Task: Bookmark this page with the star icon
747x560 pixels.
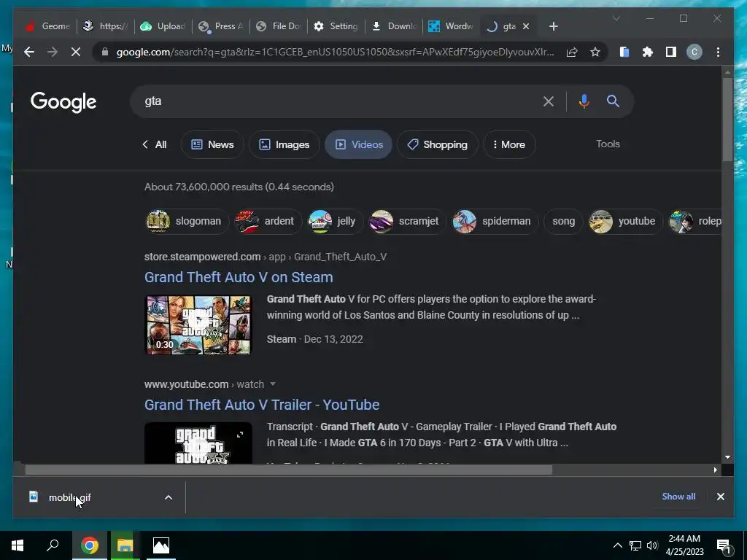Action: pyautogui.click(x=595, y=52)
